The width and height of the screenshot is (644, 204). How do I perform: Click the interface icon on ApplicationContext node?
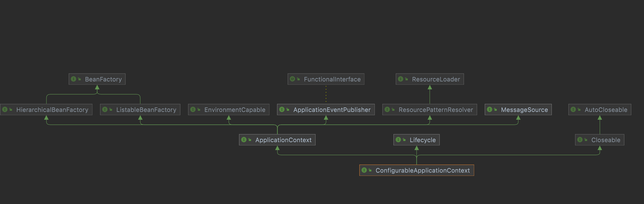tap(244, 140)
